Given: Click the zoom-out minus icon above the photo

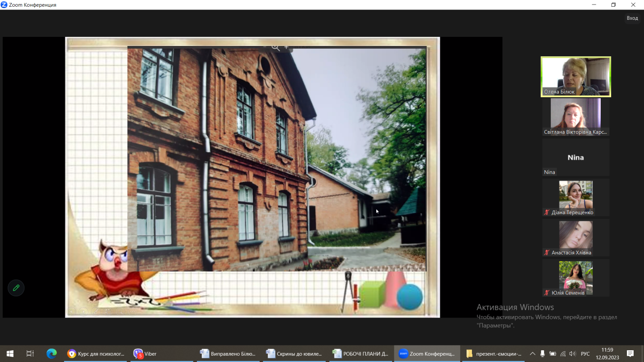Looking at the screenshot, I should [x=265, y=47].
